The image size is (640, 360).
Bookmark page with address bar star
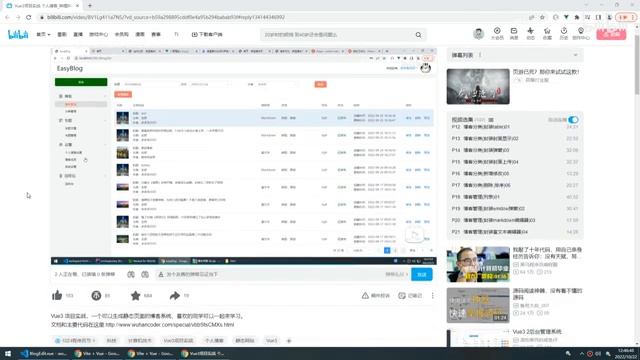[x=542, y=17]
